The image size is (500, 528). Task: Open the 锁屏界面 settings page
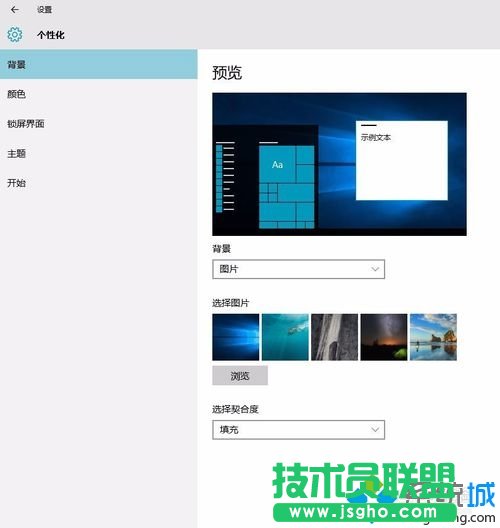click(x=99, y=124)
